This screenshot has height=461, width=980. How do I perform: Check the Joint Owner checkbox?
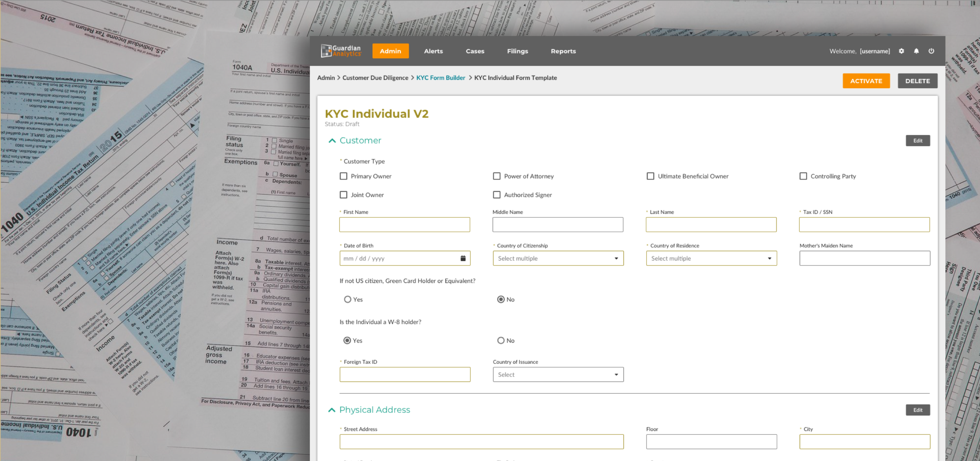point(343,195)
